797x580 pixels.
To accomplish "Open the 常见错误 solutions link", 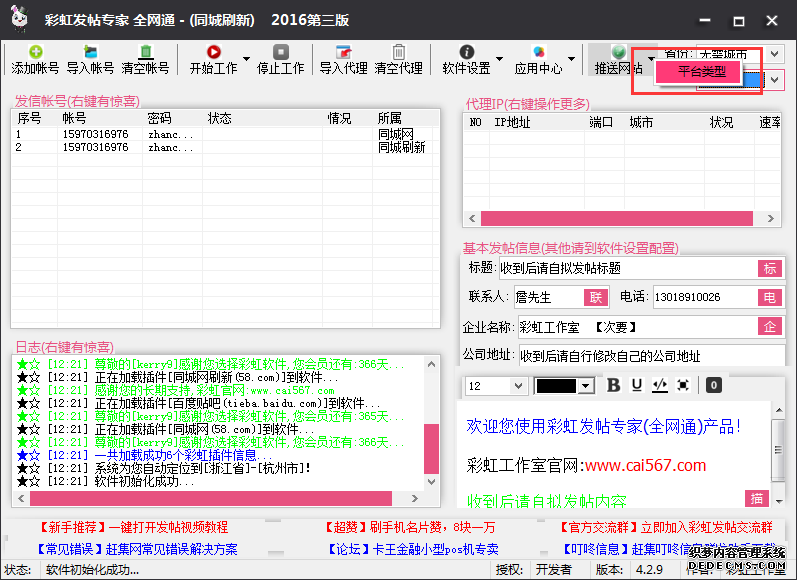I will pyautogui.click(x=136, y=549).
